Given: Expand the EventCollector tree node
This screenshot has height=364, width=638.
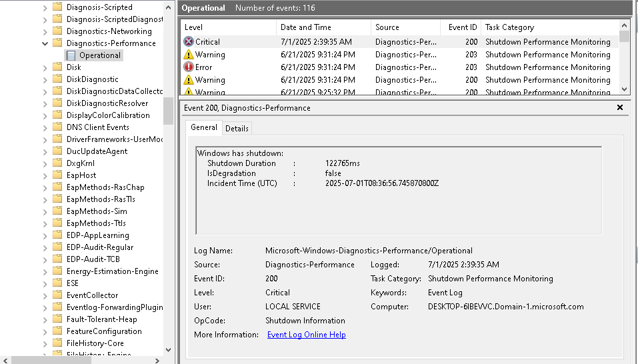Looking at the screenshot, I should tap(45, 295).
